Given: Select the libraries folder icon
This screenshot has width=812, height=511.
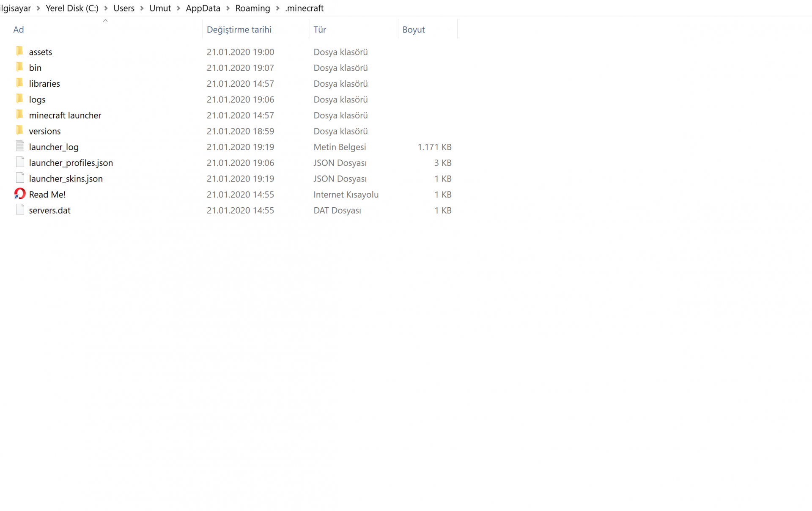Looking at the screenshot, I should (x=19, y=83).
